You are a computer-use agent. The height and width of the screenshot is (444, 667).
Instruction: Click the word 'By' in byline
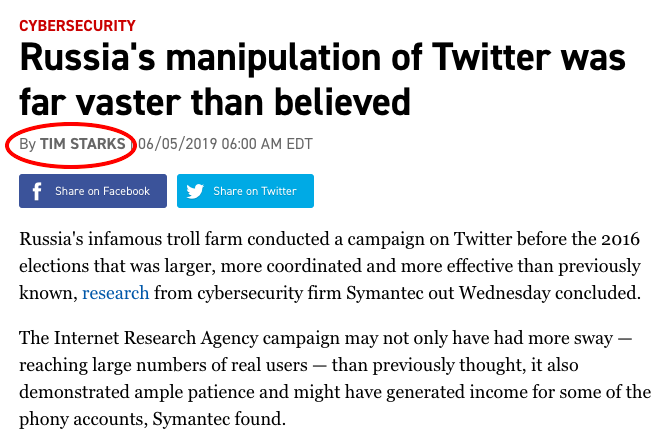[28, 144]
